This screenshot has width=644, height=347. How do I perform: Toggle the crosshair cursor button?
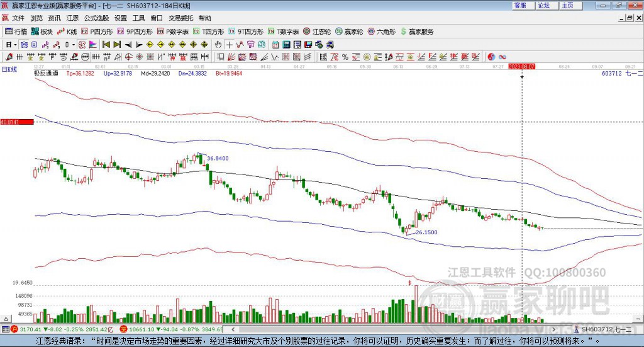click(229, 45)
